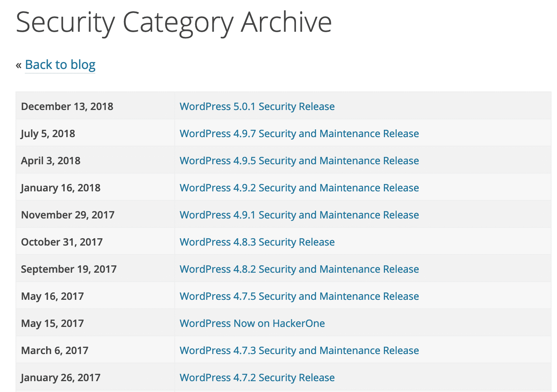This screenshot has width=557, height=392.
Task: Open WordPress 4.9.5 Security and Maintenance Release
Action: click(x=299, y=160)
